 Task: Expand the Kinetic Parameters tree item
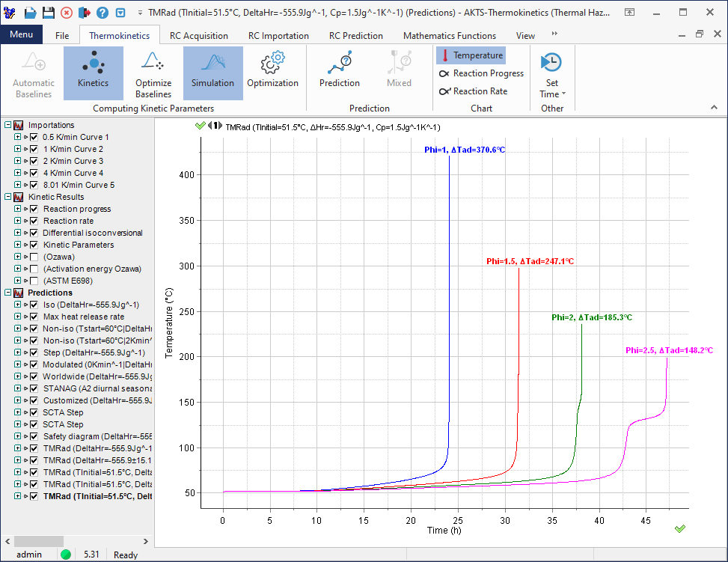click(17, 245)
